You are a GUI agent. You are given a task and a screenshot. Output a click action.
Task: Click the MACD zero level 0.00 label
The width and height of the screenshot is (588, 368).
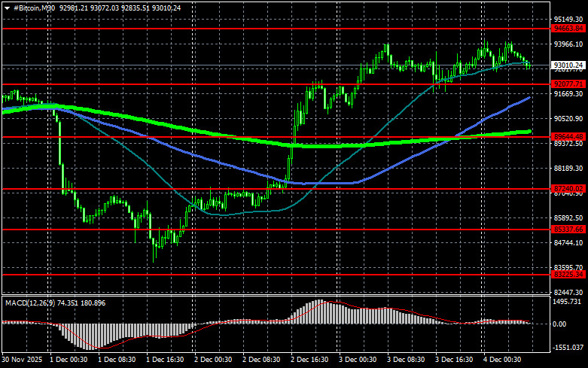[561, 324]
